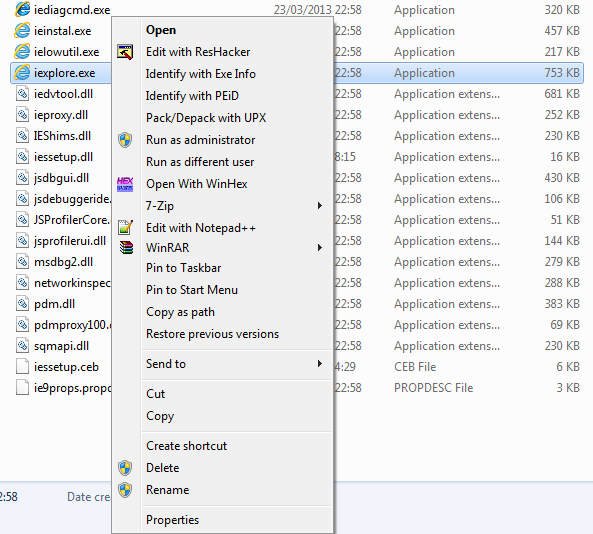This screenshot has height=534, width=593.
Task: Click the msdbg2.dll file icon
Action: (x=22, y=261)
